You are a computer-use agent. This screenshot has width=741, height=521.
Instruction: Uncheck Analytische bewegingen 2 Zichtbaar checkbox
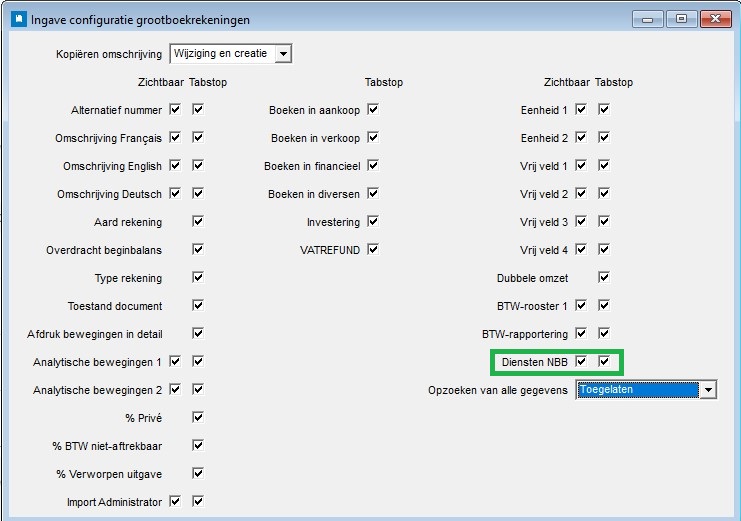tap(175, 389)
